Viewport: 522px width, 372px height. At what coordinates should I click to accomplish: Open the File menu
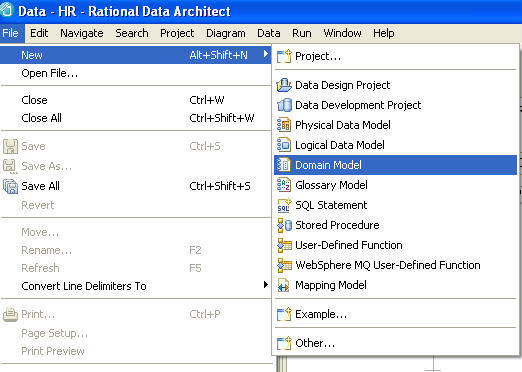click(11, 33)
